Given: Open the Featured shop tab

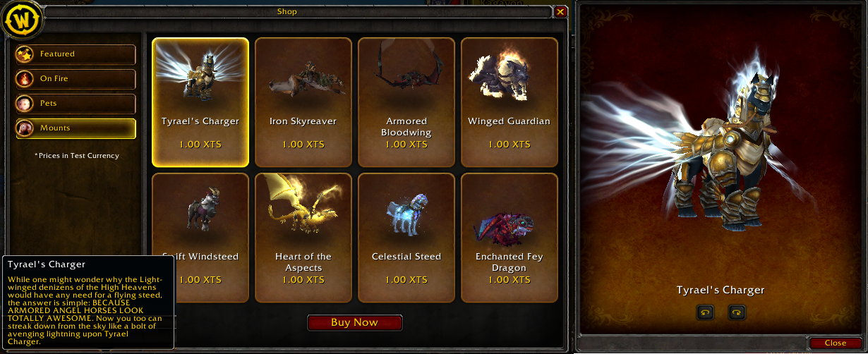Looking at the screenshot, I should click(x=76, y=54).
